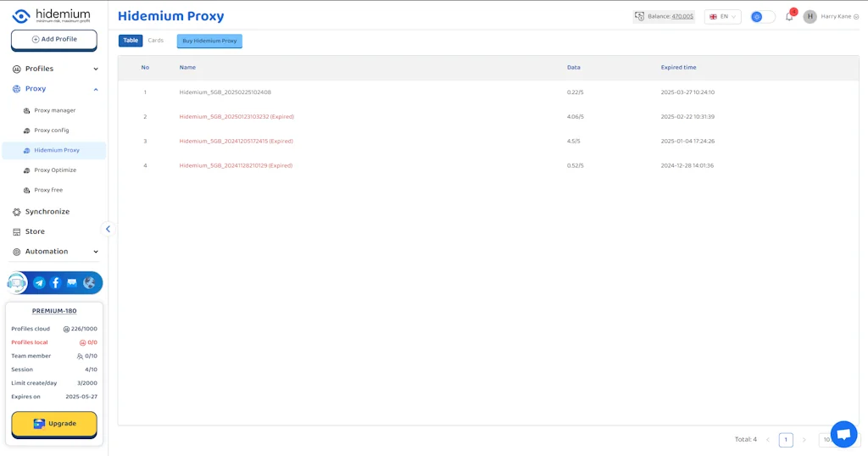Click the Upgrade button
This screenshot has width=868, height=456.
pyautogui.click(x=54, y=424)
